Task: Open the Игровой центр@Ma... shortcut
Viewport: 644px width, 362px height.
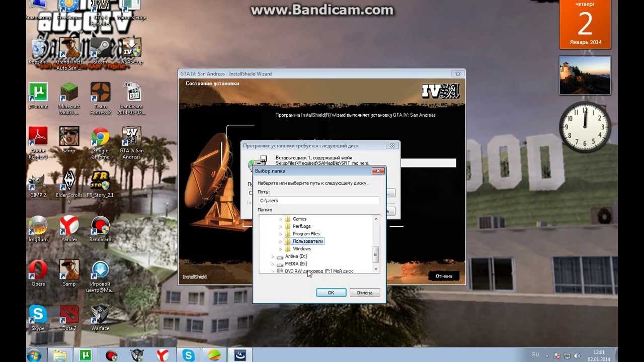Action: (x=100, y=276)
